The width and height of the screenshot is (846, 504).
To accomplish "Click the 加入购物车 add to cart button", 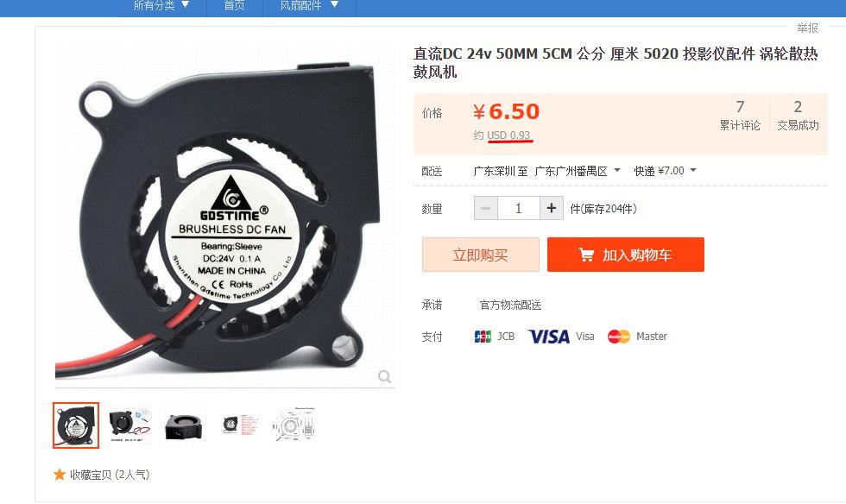I will [x=625, y=255].
